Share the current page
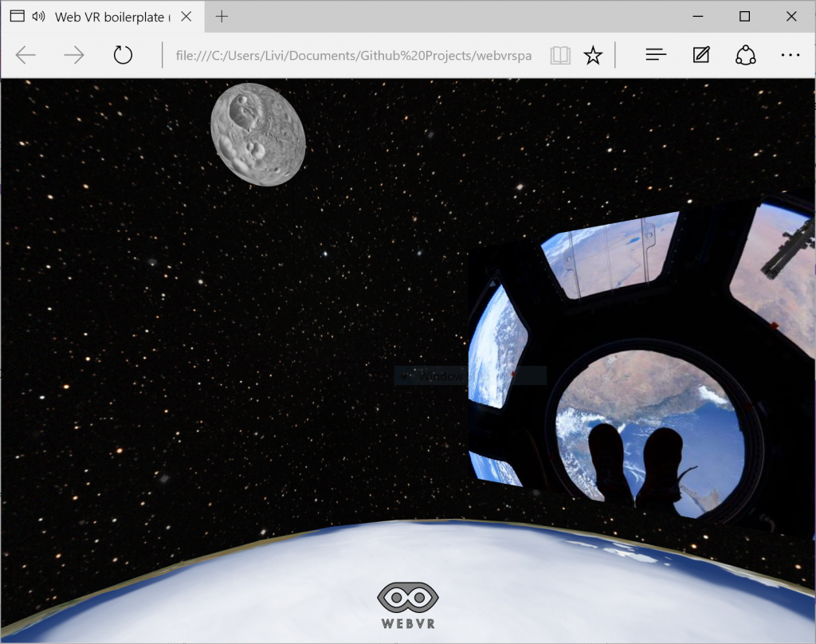 (745, 54)
